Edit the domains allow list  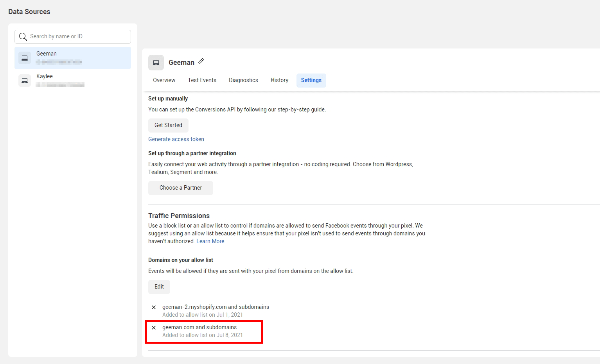coord(159,287)
